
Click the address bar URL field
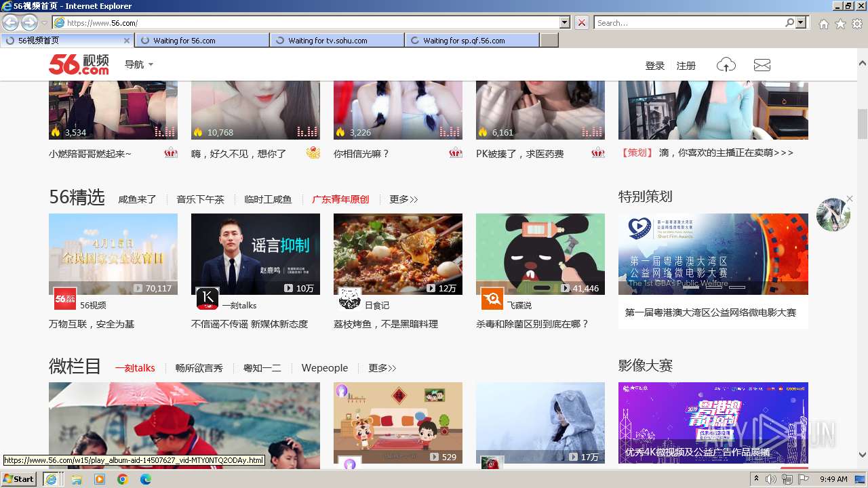click(312, 22)
